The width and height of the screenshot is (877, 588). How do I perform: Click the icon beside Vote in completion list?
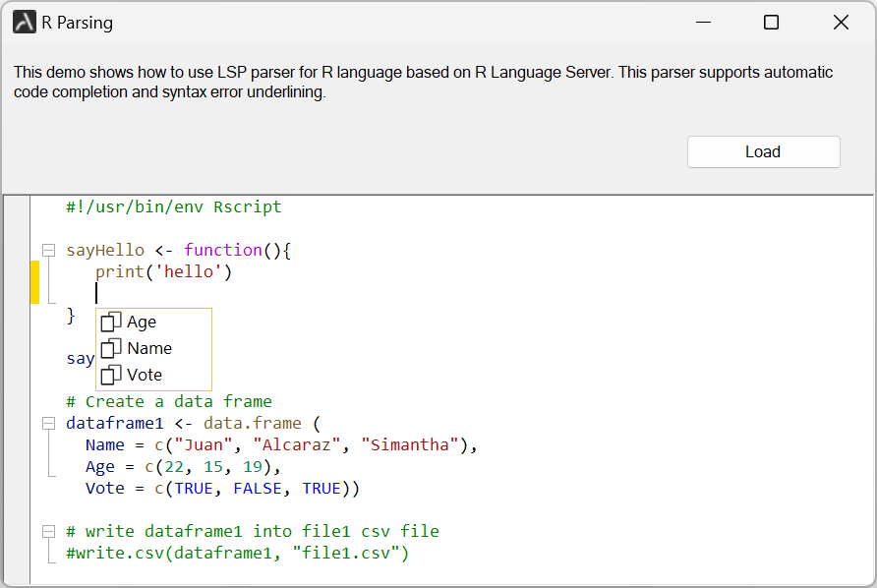111,375
